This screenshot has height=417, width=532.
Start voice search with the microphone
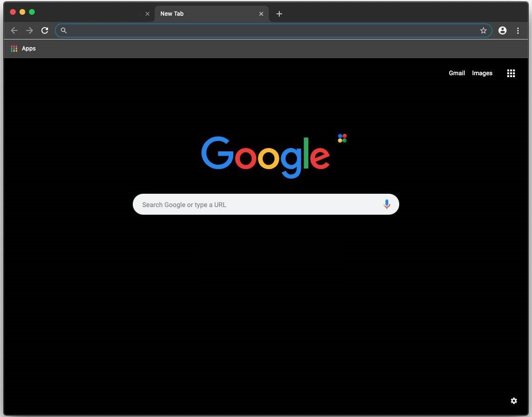(x=386, y=204)
